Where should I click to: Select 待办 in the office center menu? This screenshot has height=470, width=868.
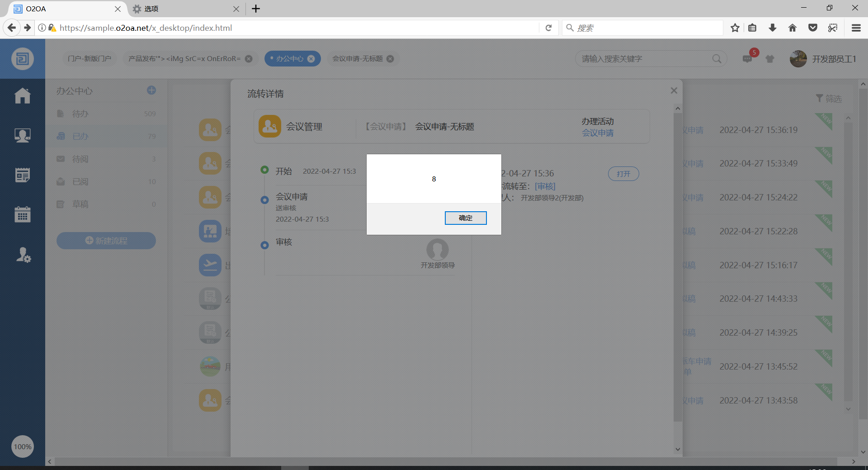tap(80, 114)
